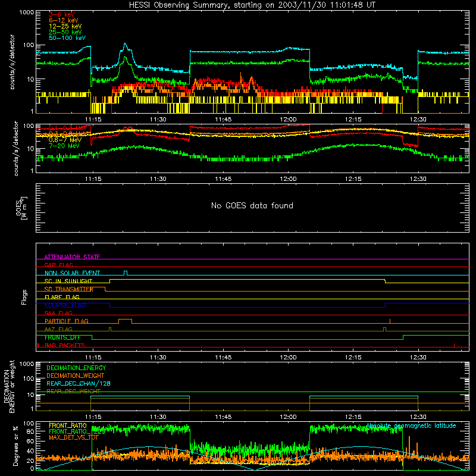Screen dimensions: 476x476
Task: Click the FLARE_FLAG label
Action: pyautogui.click(x=62, y=297)
